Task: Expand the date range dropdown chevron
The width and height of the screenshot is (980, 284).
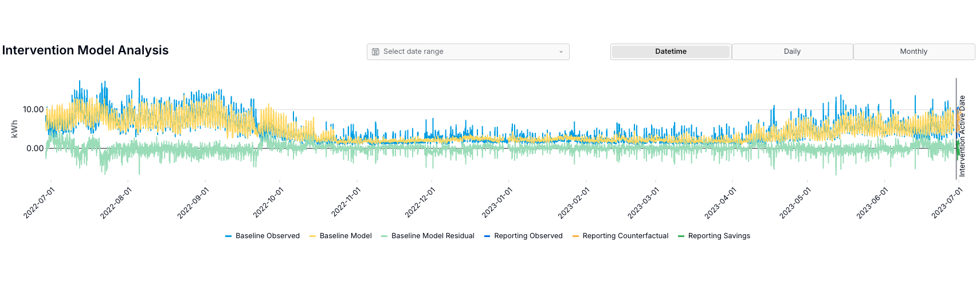Action: click(x=561, y=52)
